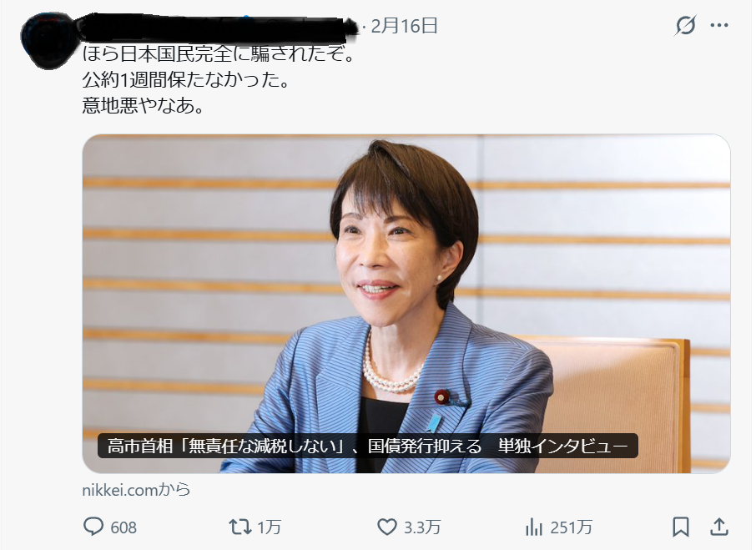The height and width of the screenshot is (550, 756).
Task: Click the text line 意地悪やなあ
Action: coord(143,104)
